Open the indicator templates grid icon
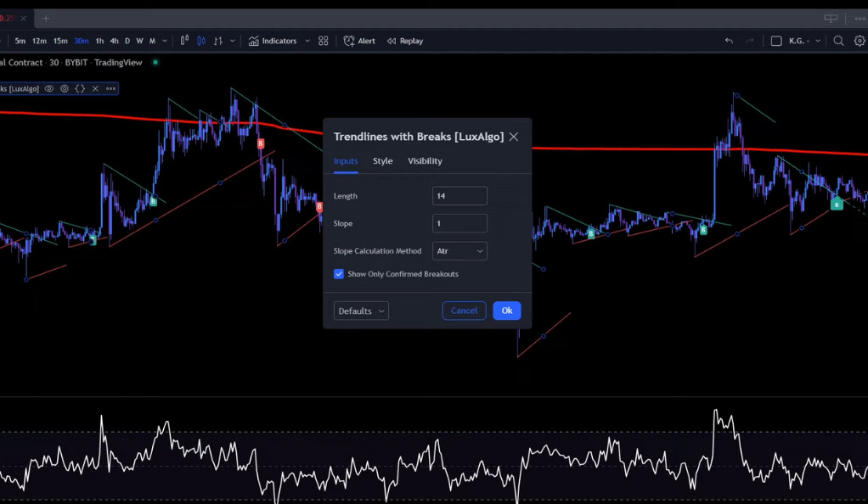The width and height of the screenshot is (868, 504). pos(323,41)
